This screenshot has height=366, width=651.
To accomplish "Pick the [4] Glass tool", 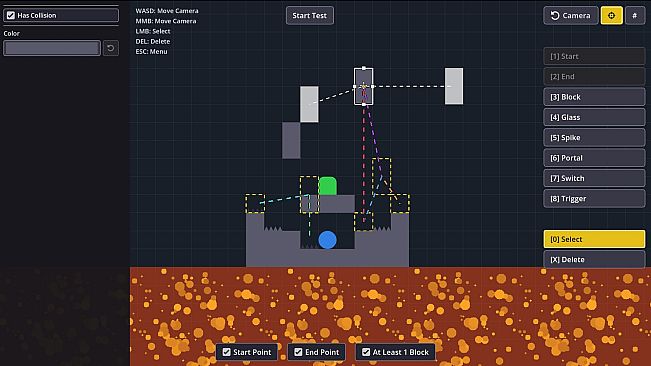I will pyautogui.click(x=594, y=117).
